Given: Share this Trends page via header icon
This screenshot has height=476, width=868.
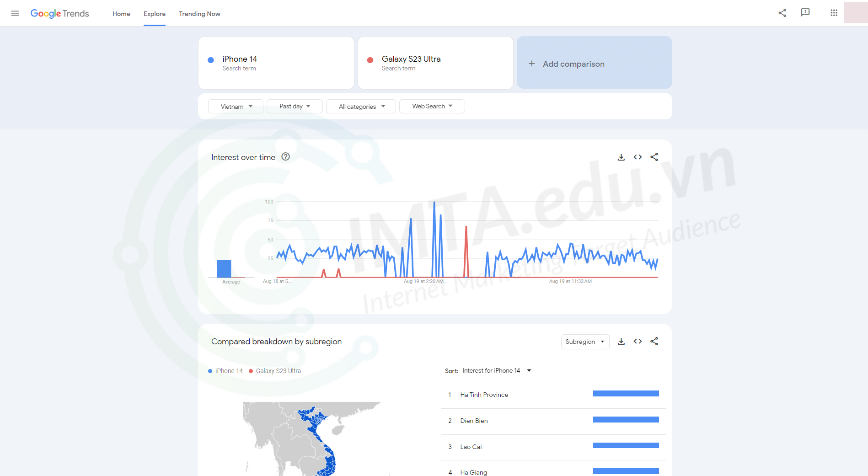Looking at the screenshot, I should click(782, 13).
